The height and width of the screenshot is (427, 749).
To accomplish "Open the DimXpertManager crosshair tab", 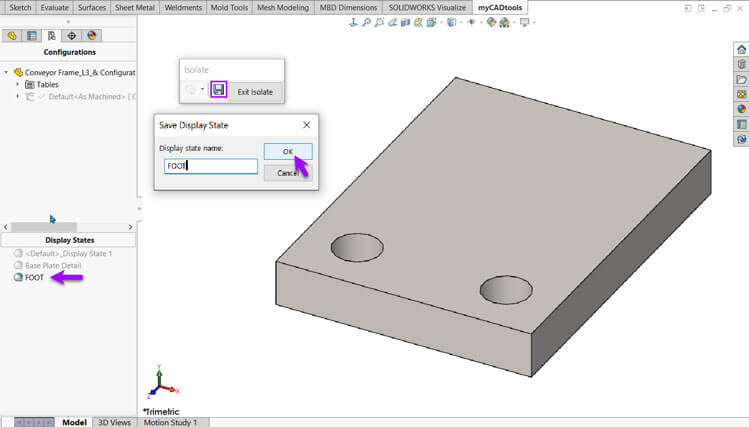I will (72, 36).
